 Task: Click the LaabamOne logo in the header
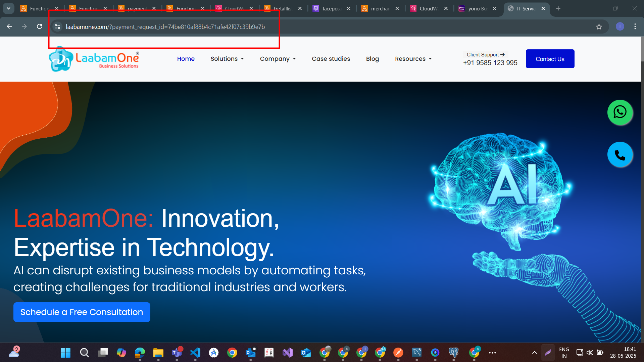point(94,59)
